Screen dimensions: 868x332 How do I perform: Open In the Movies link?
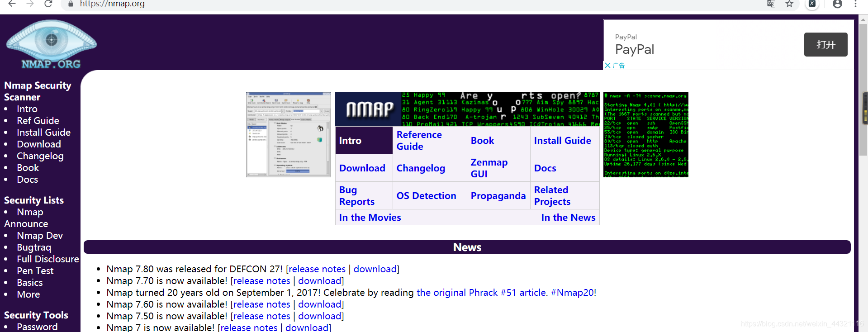pyautogui.click(x=370, y=218)
